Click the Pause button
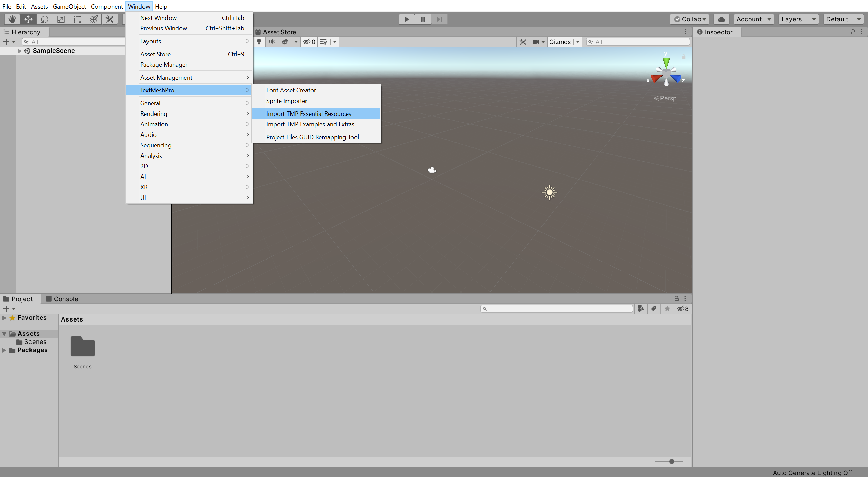The height and width of the screenshot is (477, 868). (x=423, y=19)
